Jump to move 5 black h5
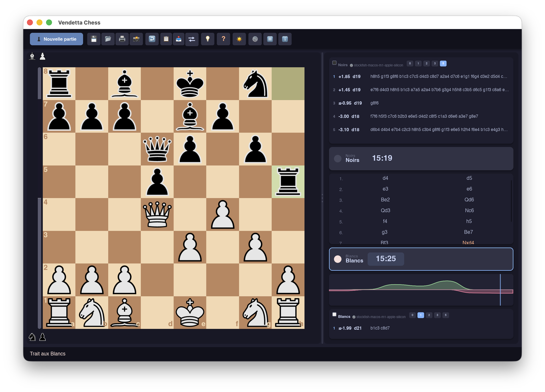This screenshot has width=545, height=392. tap(469, 221)
